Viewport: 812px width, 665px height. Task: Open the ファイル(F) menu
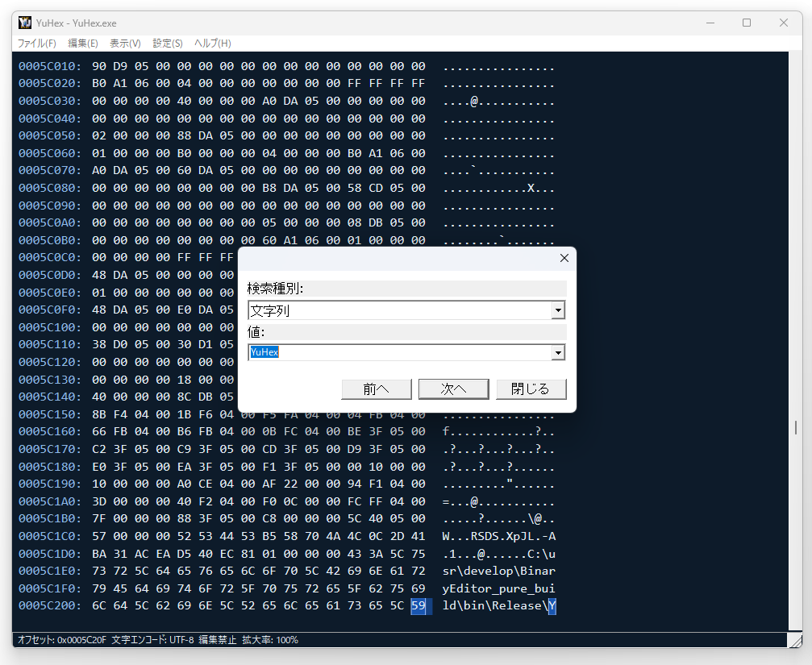37,44
